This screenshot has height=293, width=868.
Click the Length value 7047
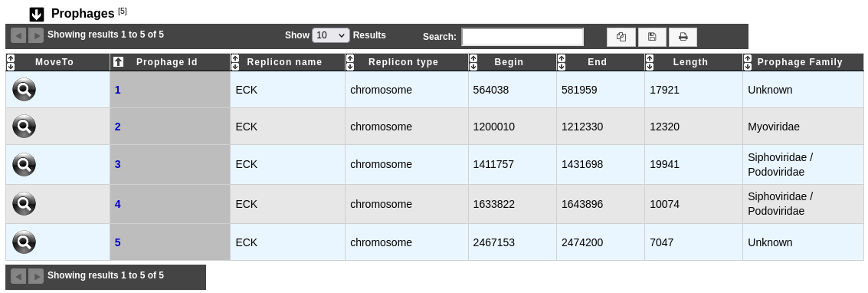[x=661, y=242]
